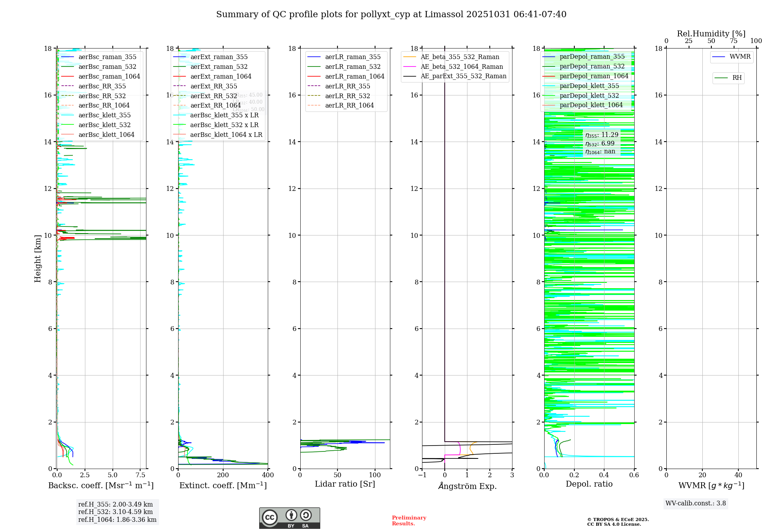Select aerExt_raman_1064 legend label

tap(221, 77)
